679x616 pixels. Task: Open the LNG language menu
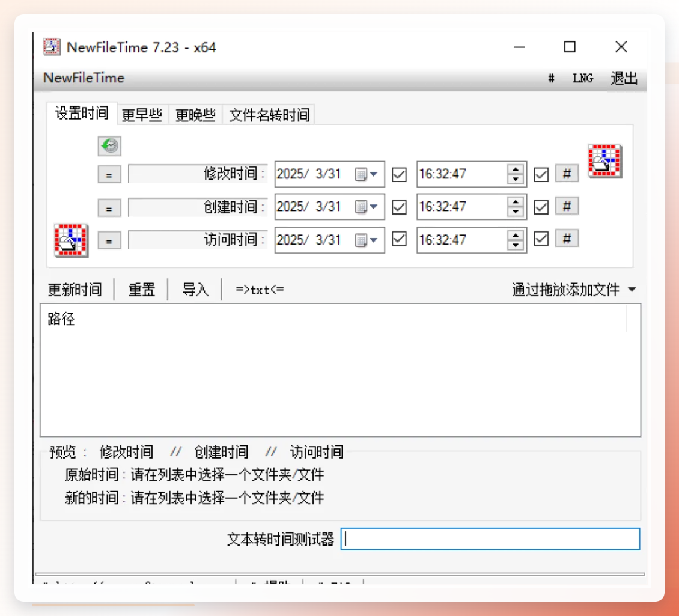pyautogui.click(x=582, y=78)
